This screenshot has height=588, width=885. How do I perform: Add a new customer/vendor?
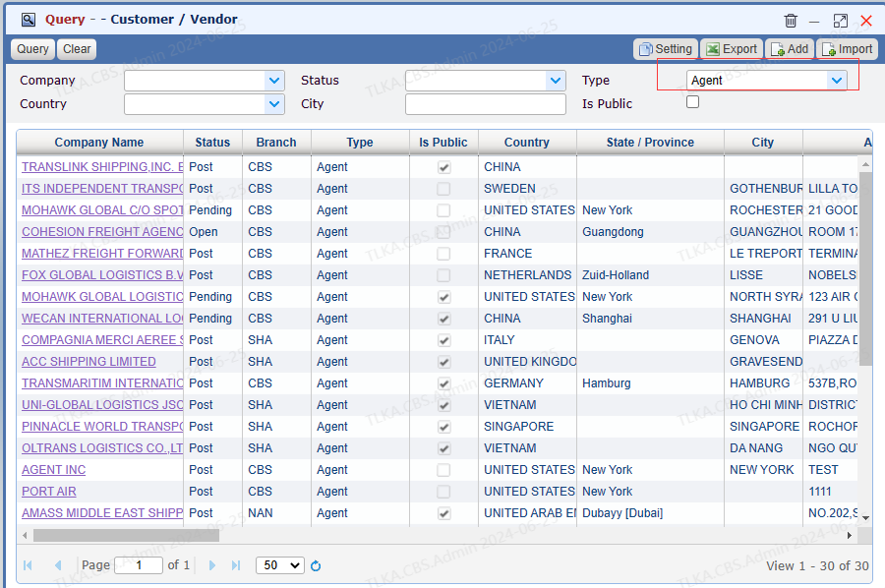coord(789,49)
